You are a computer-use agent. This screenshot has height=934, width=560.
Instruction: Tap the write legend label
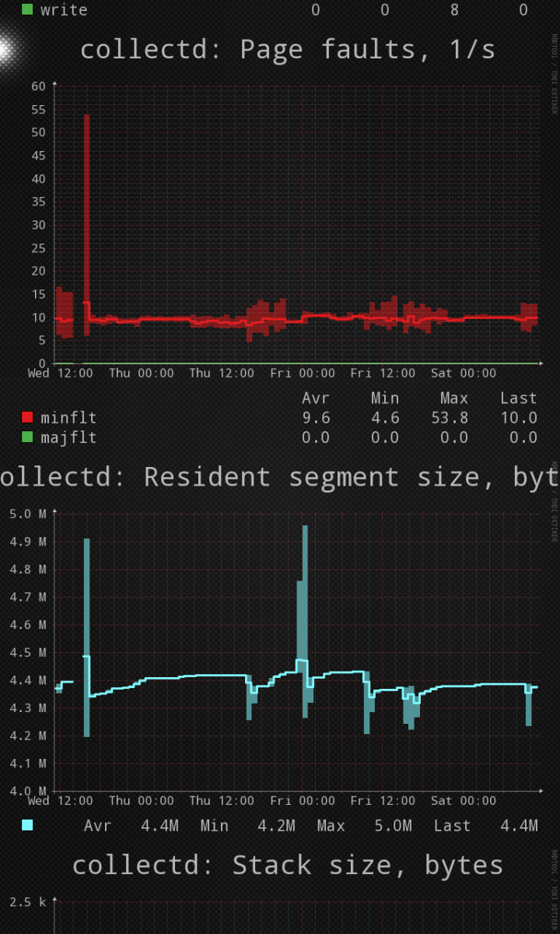(64, 10)
